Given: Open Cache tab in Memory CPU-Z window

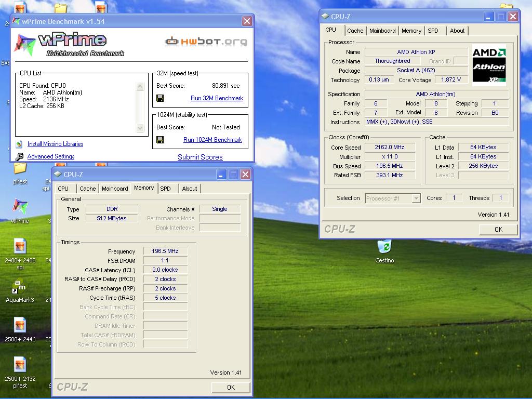Looking at the screenshot, I should (x=87, y=189).
